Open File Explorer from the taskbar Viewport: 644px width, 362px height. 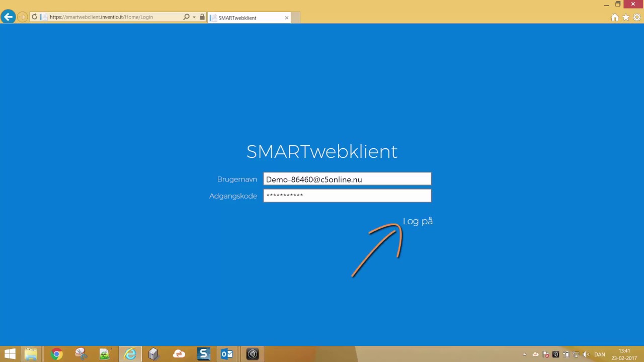[x=31, y=354]
